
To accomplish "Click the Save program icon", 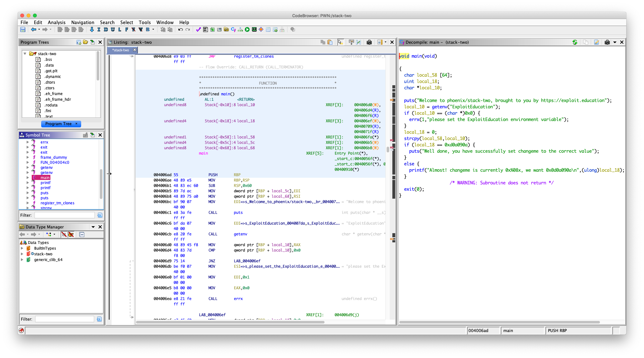I will coord(23,29).
